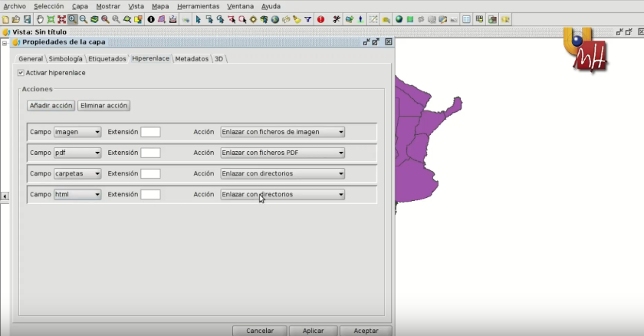This screenshot has width=644, height=336.
Task: Select the Pan hand tool
Action: pyautogui.click(x=39, y=19)
